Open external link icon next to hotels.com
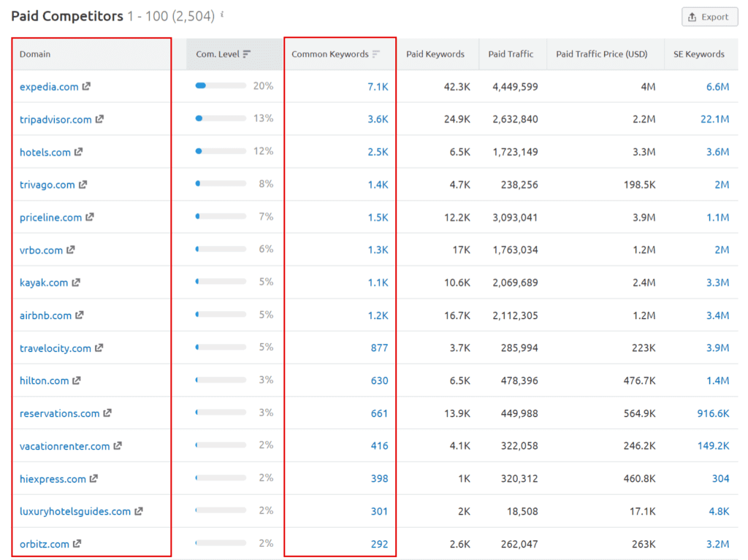This screenshot has height=560, width=748. [78, 152]
